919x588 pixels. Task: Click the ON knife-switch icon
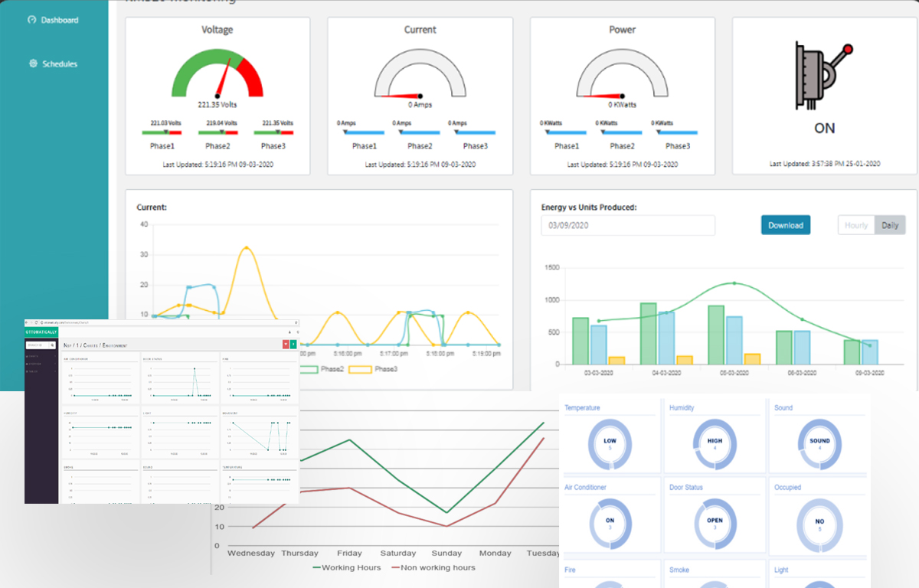(824, 77)
